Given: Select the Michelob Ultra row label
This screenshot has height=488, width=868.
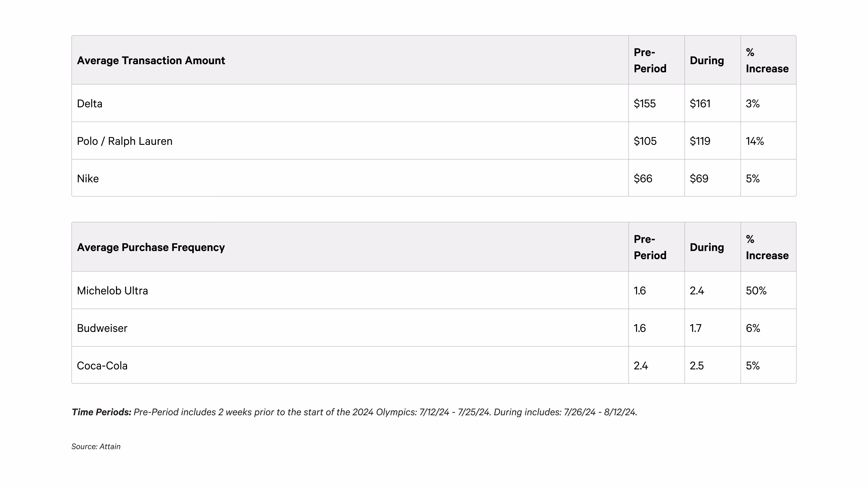Looking at the screenshot, I should coord(113,291).
